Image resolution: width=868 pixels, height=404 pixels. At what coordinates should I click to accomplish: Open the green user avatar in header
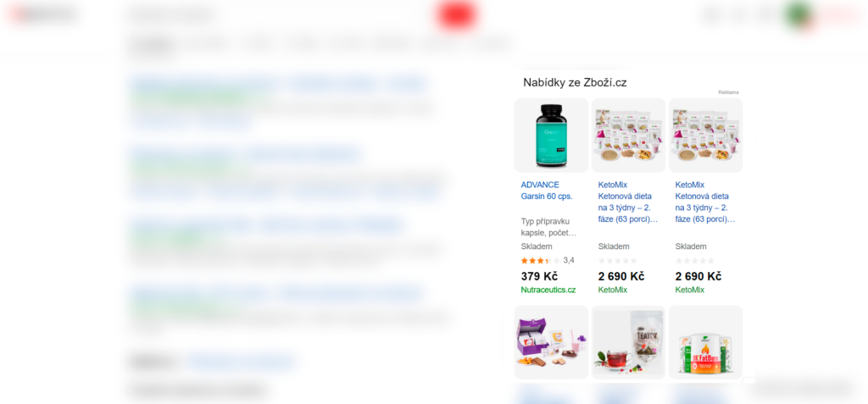[798, 15]
